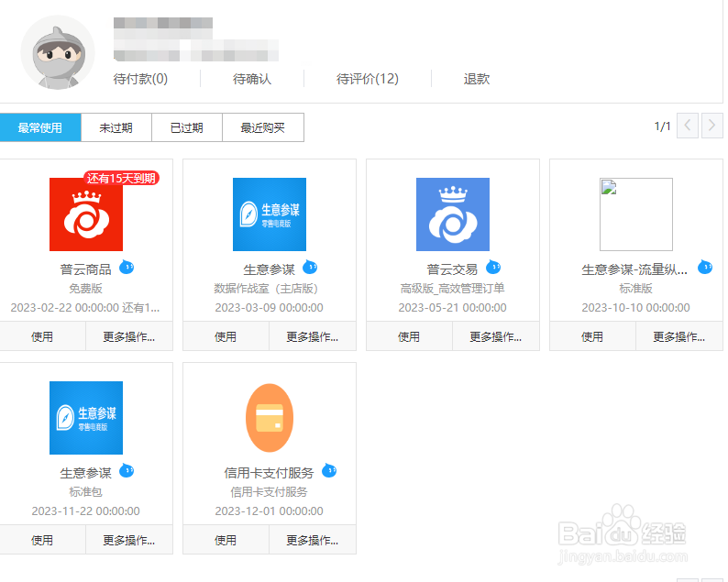Image resolution: width=728 pixels, height=582 pixels.
Task: Go to next page arrow
Action: click(x=712, y=126)
